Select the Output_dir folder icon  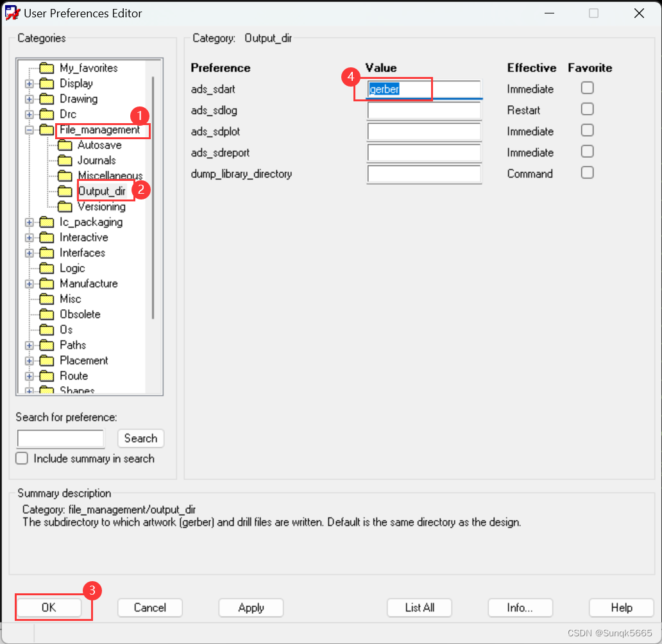pyautogui.click(x=64, y=191)
